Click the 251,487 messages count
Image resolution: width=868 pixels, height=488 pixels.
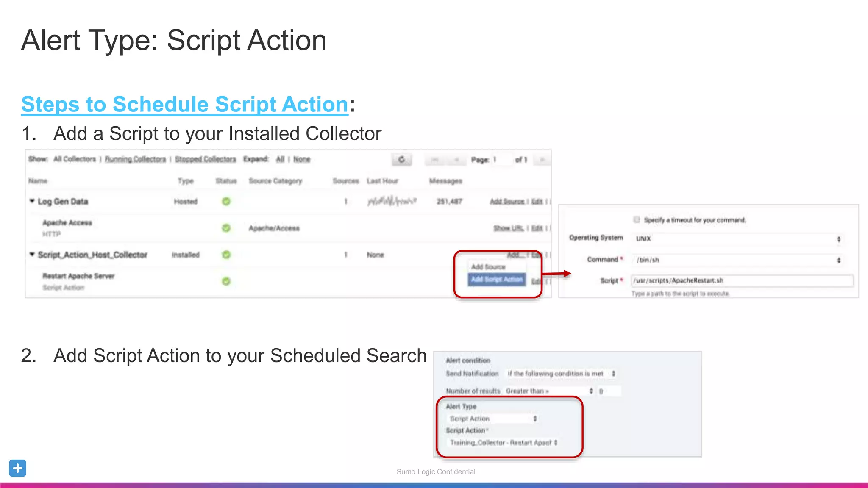pos(449,201)
